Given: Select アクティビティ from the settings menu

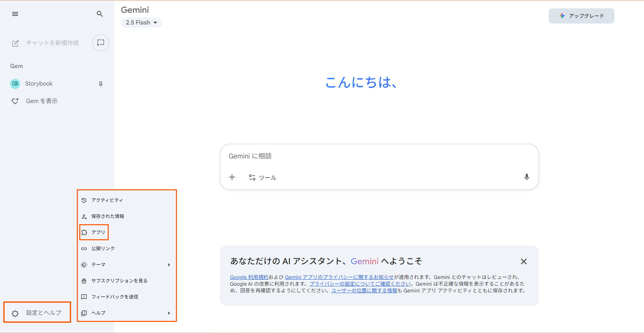Looking at the screenshot, I should coord(107,200).
